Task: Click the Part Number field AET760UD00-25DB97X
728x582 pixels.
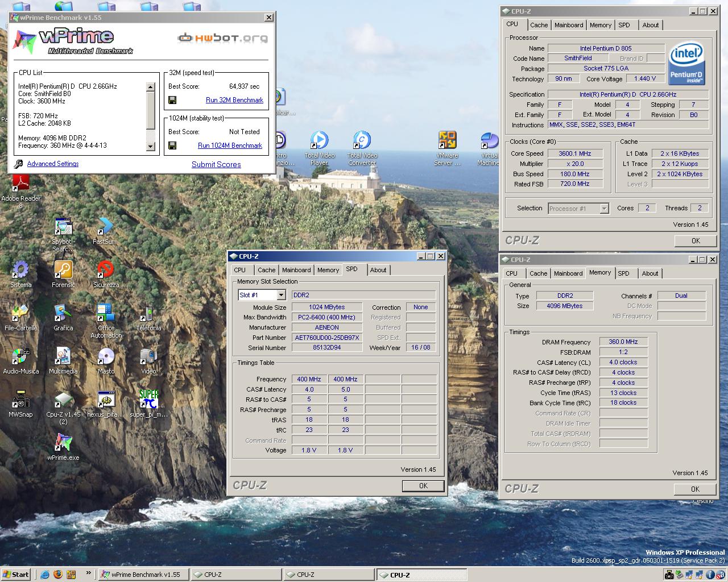Action: pos(327,338)
